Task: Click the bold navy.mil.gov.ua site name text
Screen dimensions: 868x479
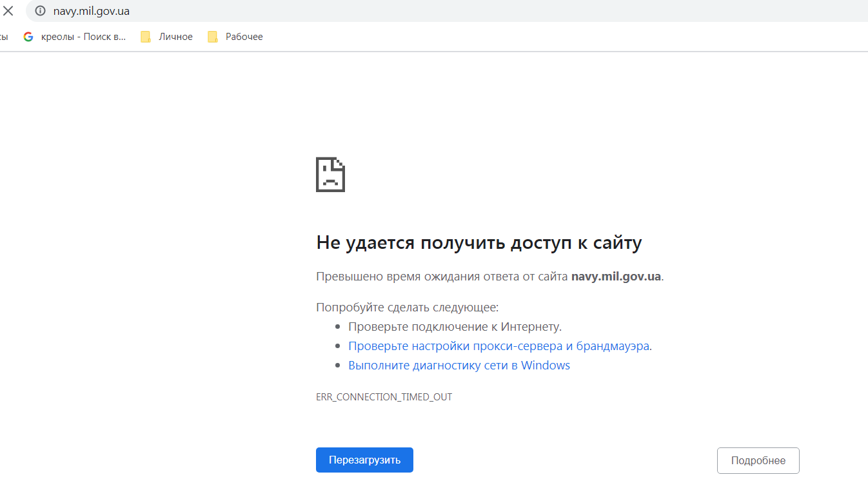Action: point(616,275)
